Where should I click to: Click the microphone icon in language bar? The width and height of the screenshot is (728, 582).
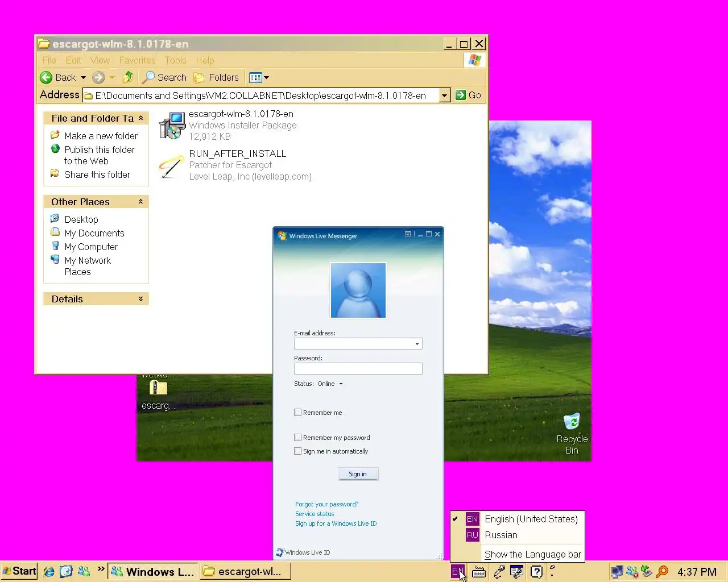[x=499, y=572]
